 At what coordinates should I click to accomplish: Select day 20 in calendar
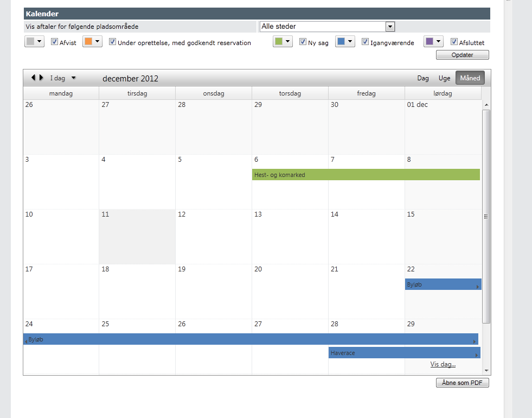pyautogui.click(x=290, y=292)
